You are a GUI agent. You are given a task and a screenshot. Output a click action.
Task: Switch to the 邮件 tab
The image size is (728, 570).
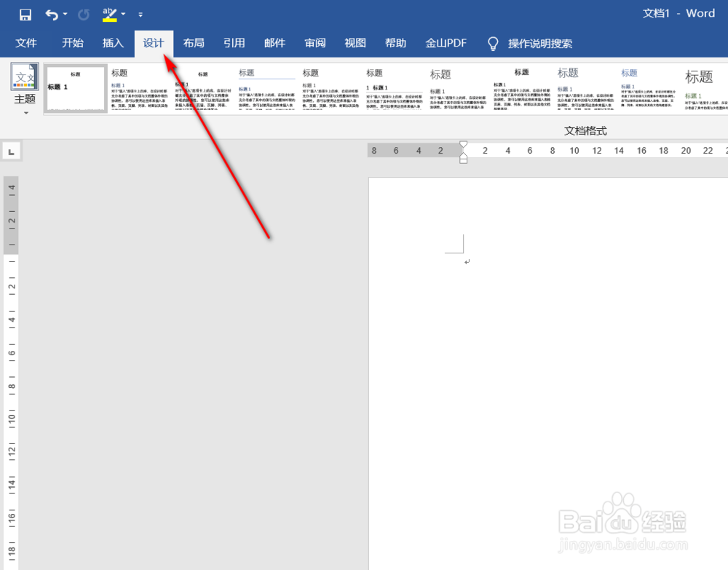pyautogui.click(x=275, y=43)
